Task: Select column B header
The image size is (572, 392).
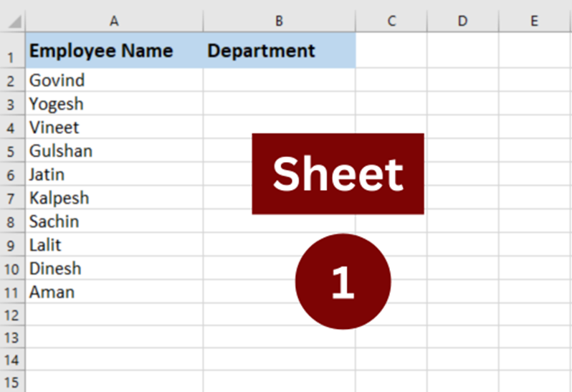Action: click(x=279, y=21)
